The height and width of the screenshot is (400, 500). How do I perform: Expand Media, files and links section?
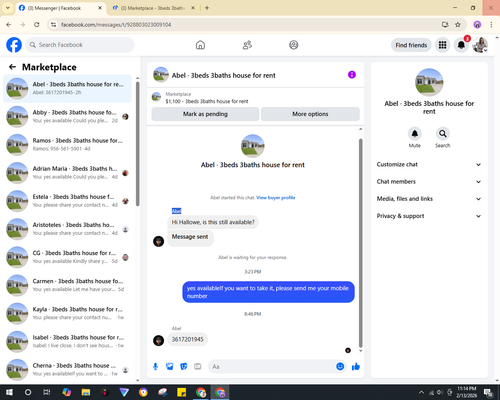(429, 199)
